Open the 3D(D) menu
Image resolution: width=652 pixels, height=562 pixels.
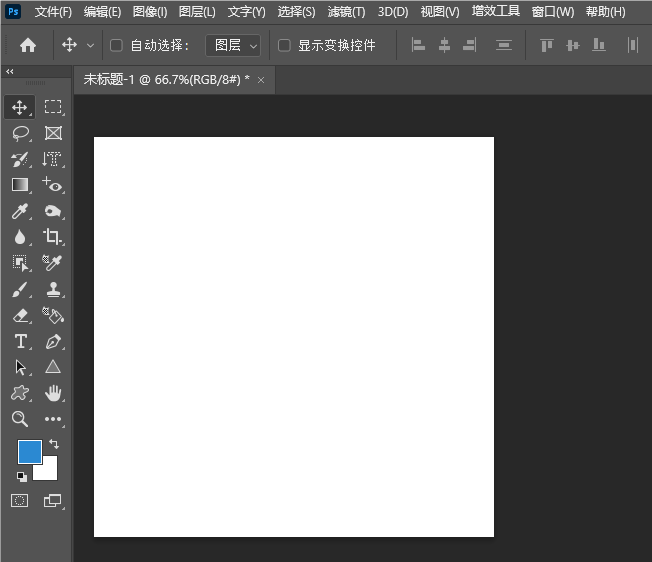[393, 12]
